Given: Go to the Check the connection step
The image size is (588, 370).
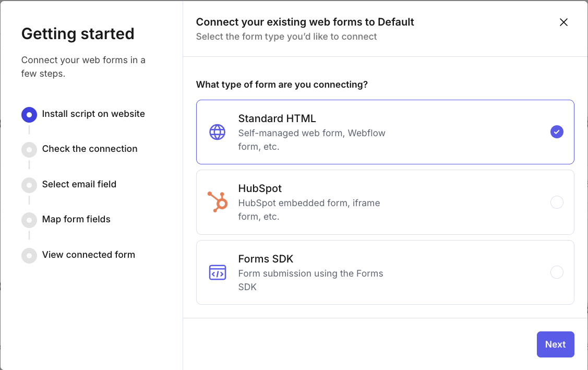Looking at the screenshot, I should pyautogui.click(x=90, y=149).
